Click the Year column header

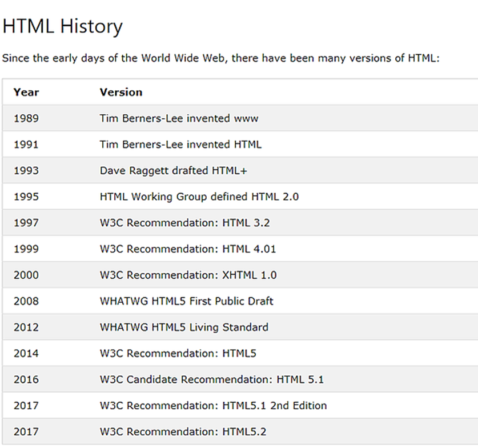[x=26, y=92]
